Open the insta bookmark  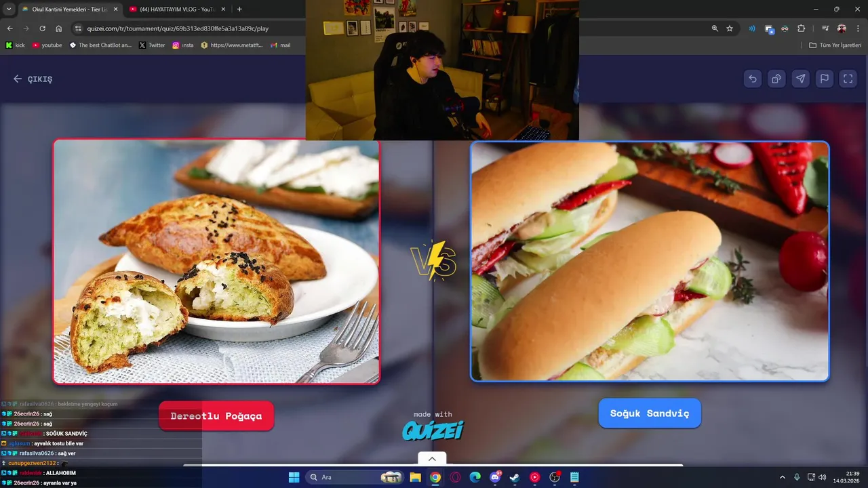183,45
